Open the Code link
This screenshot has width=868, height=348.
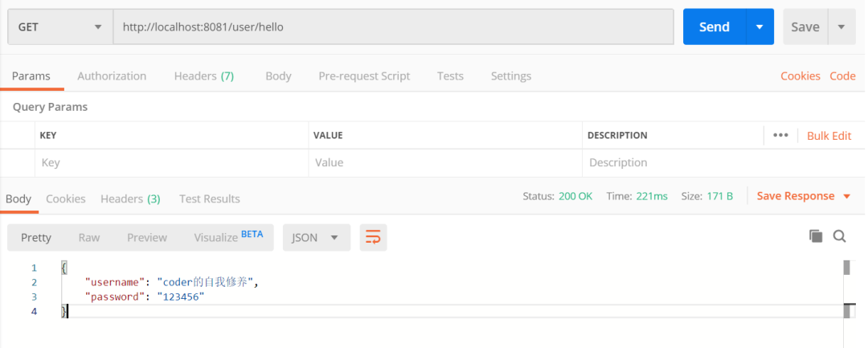coord(842,76)
